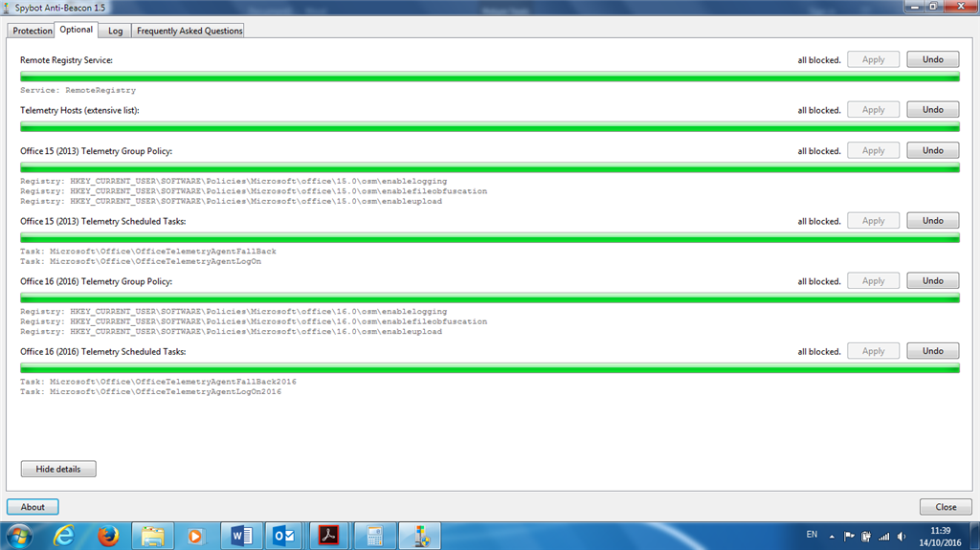The image size is (980, 550).
Task: Click Apply for Office 15 Scheduled Tasks
Action: (873, 221)
